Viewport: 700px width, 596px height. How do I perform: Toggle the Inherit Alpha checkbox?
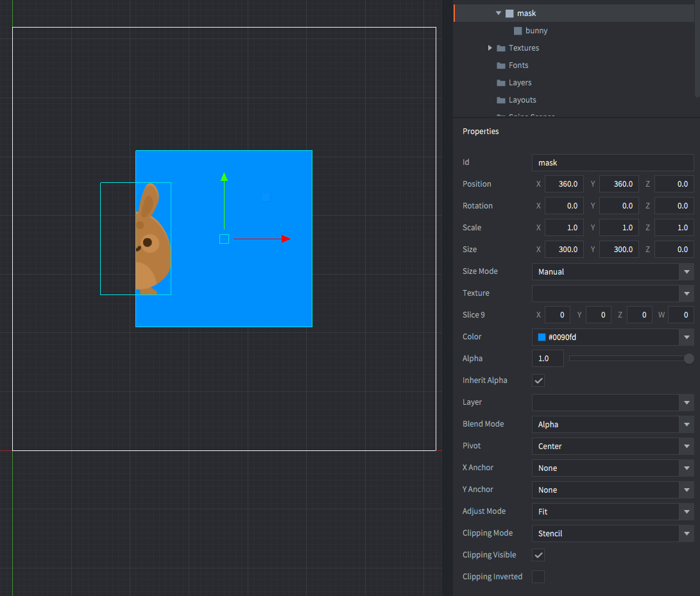click(x=538, y=381)
